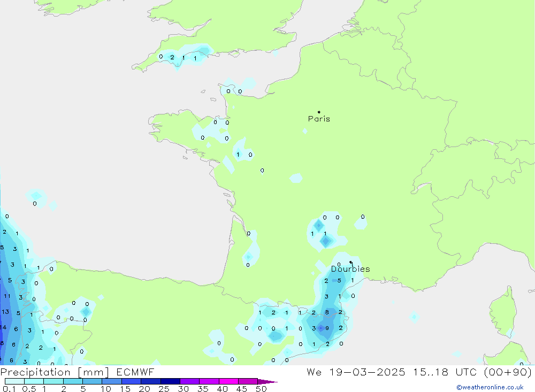Select the 2–5 mm legend color swatch
This screenshot has width=535, height=392.
[x=73, y=381]
